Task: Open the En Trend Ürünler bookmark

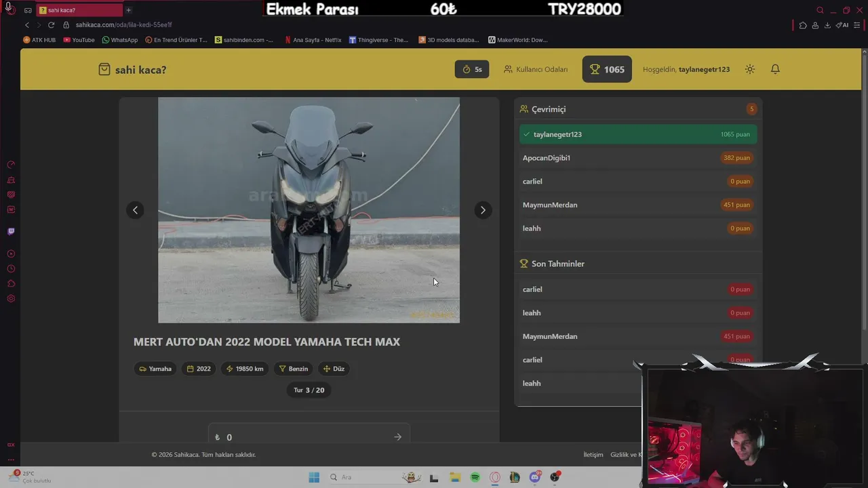Action: pyautogui.click(x=176, y=40)
